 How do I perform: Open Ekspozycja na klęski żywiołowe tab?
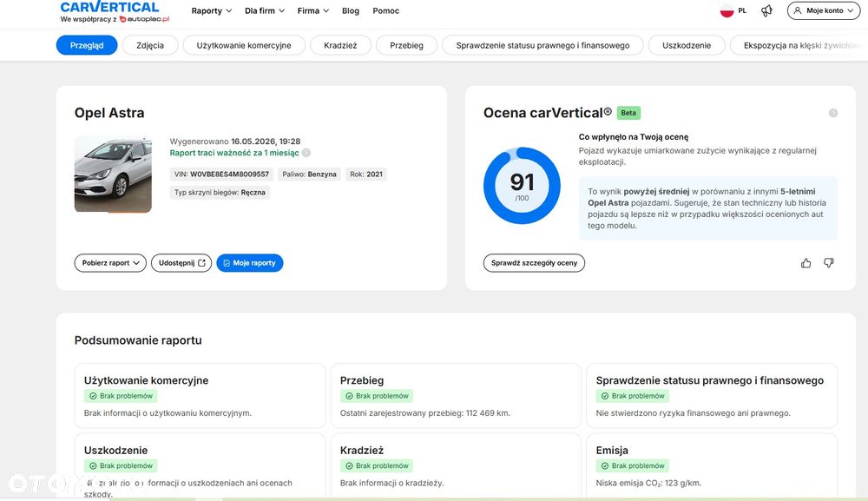coord(799,45)
